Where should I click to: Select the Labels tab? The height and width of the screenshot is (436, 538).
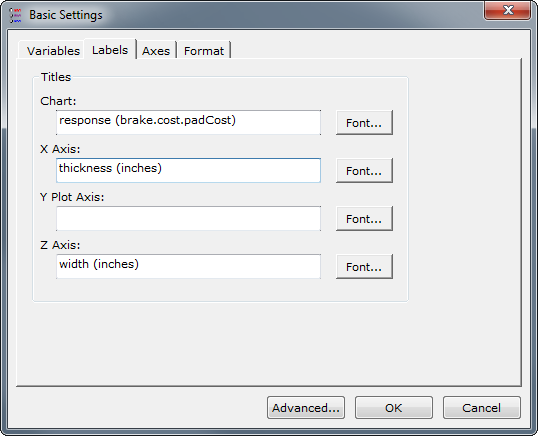[x=110, y=50]
